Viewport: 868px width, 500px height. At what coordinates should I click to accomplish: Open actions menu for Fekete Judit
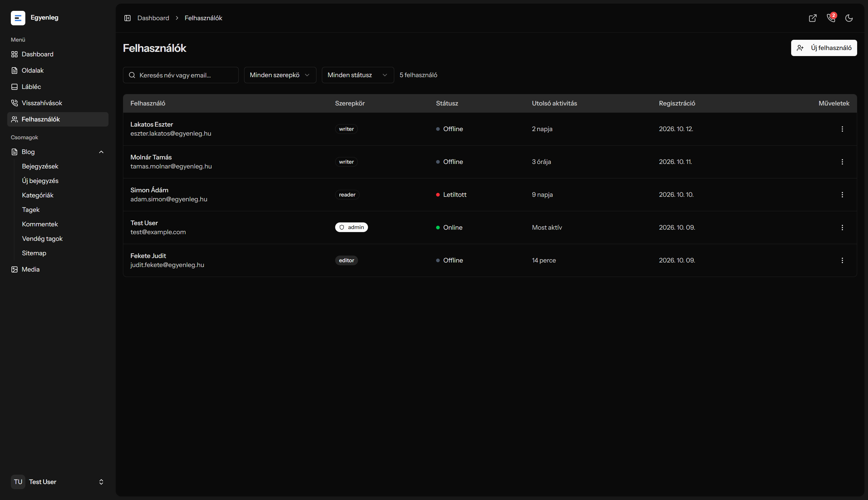(842, 260)
